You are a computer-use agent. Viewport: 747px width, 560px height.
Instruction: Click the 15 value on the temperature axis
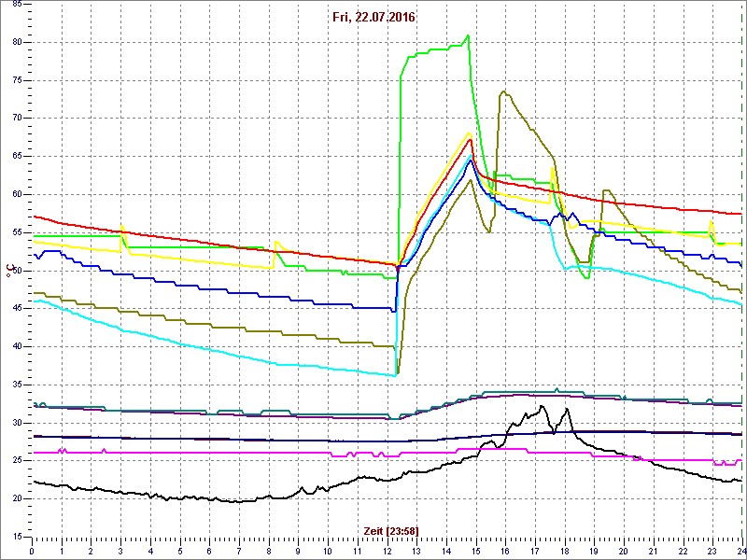[x=16, y=537]
